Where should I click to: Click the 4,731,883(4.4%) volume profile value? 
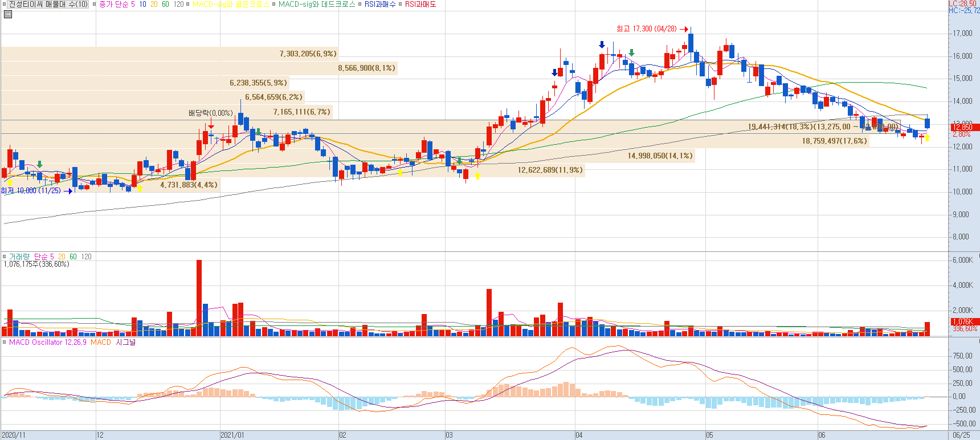[189, 185]
